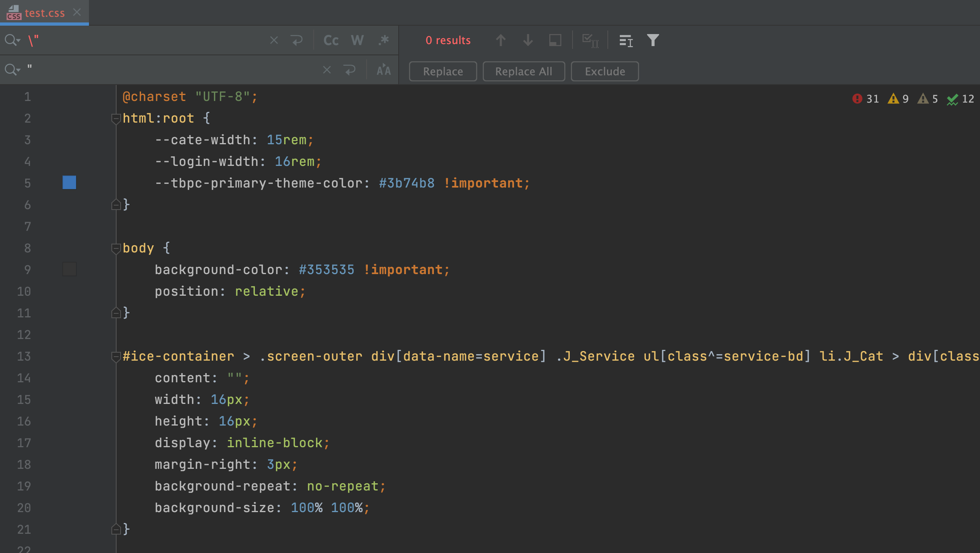Image resolution: width=980 pixels, height=553 pixels.
Task: Insert new line in replace field
Action: pos(350,70)
